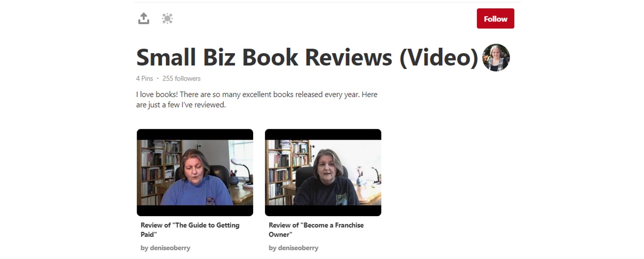Viewport: 644px width, 259px height.
Task: Click the word "(Video)" in the board title
Action: [x=439, y=58]
